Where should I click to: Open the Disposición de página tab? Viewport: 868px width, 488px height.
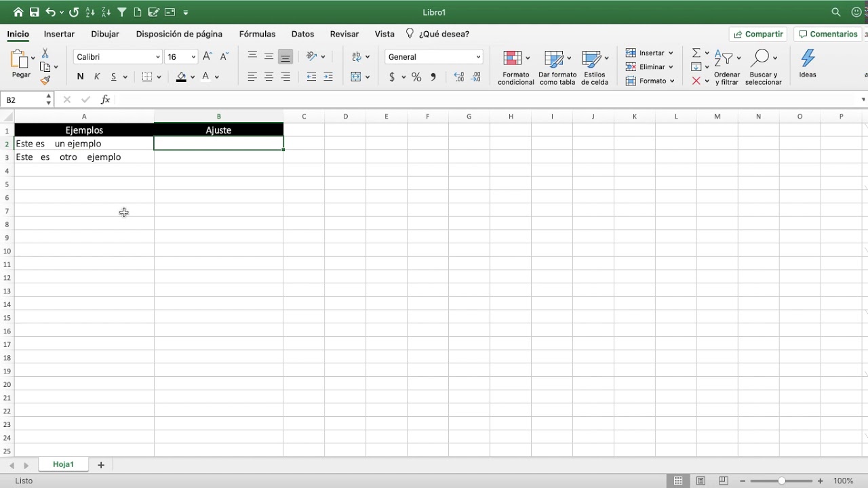coord(179,34)
